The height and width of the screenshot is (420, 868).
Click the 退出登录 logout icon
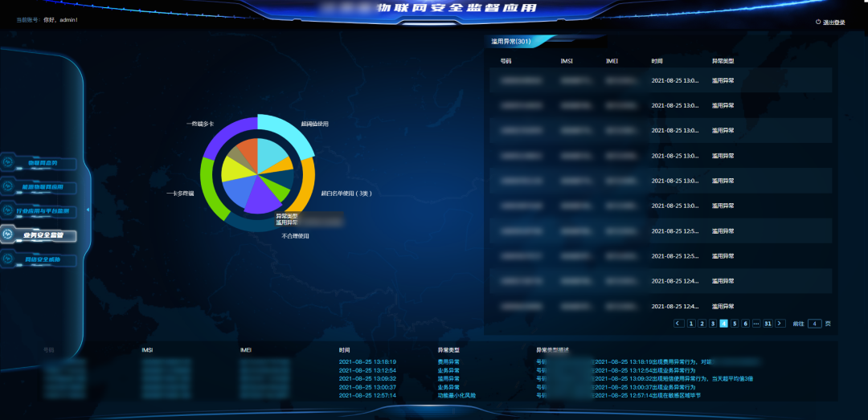pos(818,22)
